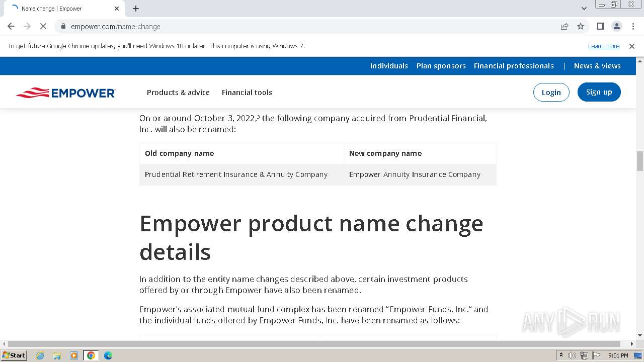
Task: Go to Plan sponsors section
Action: coord(441,66)
